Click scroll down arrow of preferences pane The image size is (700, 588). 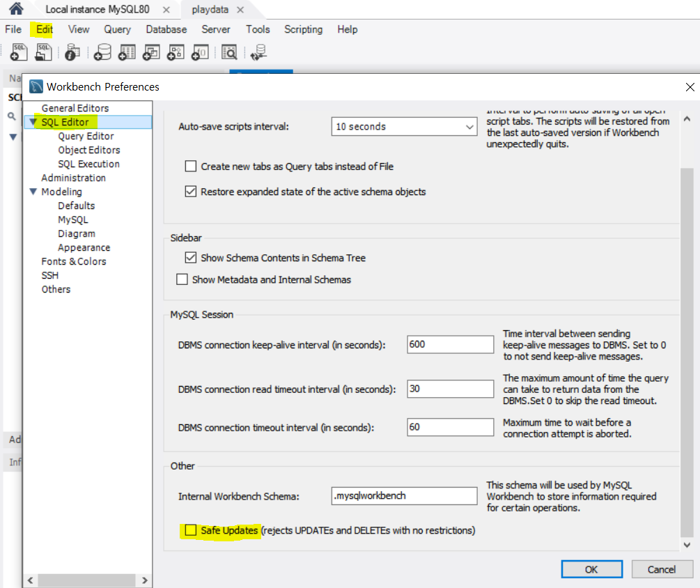click(x=687, y=545)
